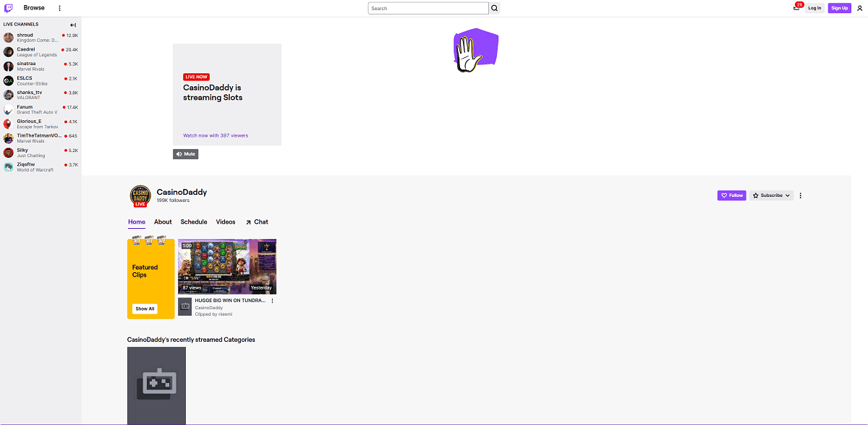This screenshot has width=868, height=425.
Task: Open the channel options three-dot menu
Action: (x=801, y=195)
